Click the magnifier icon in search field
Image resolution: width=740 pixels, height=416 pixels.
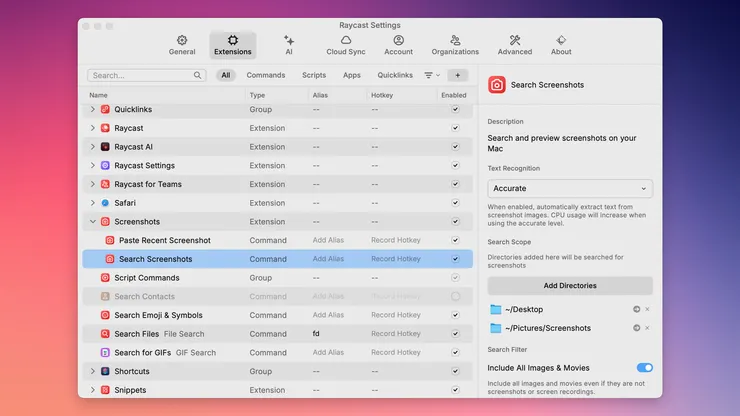197,75
